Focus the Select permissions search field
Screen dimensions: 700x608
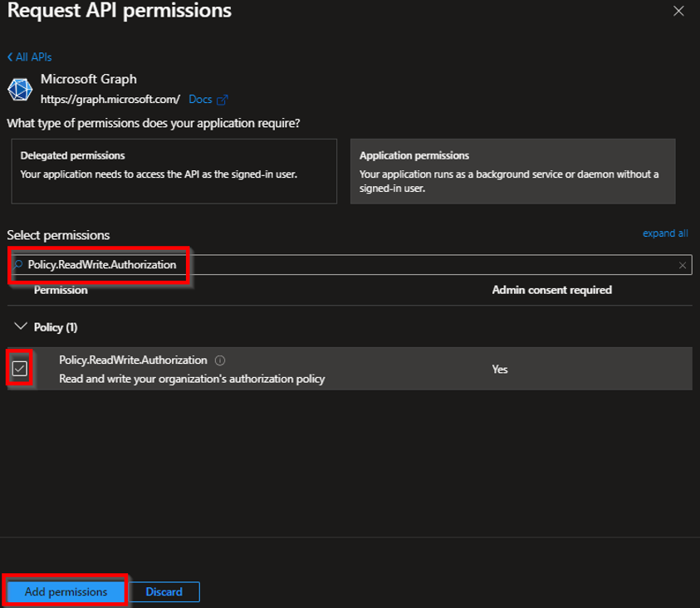(x=415, y=265)
